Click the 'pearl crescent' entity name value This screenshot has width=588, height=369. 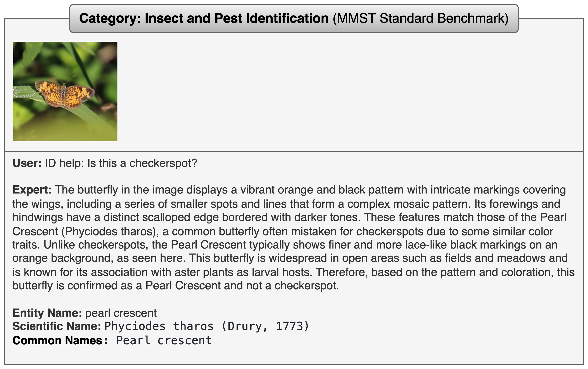[121, 313]
